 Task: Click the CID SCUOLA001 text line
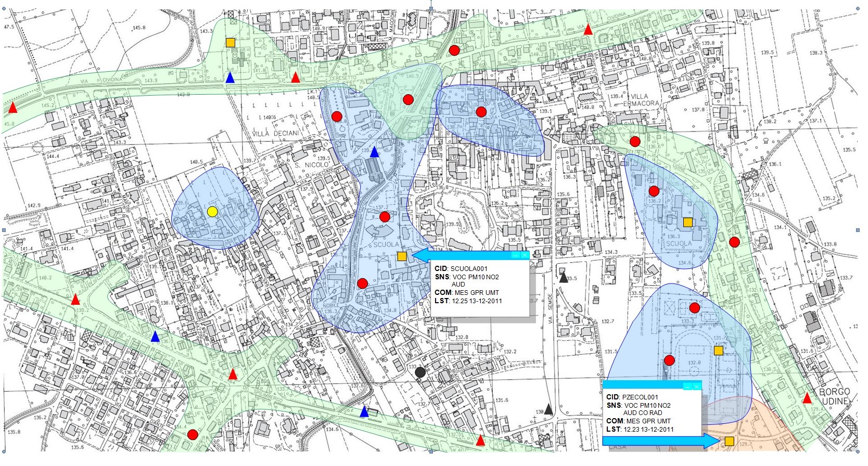click(x=461, y=269)
